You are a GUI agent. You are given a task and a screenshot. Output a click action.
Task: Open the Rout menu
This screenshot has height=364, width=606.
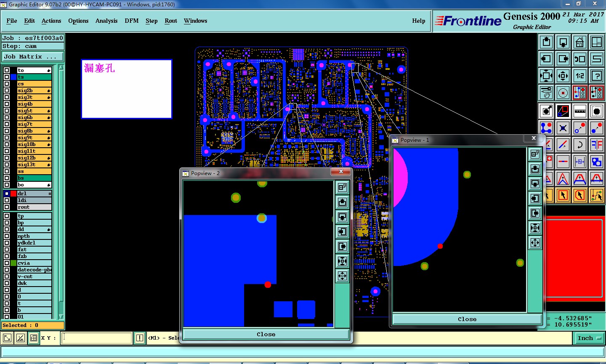[x=171, y=21]
